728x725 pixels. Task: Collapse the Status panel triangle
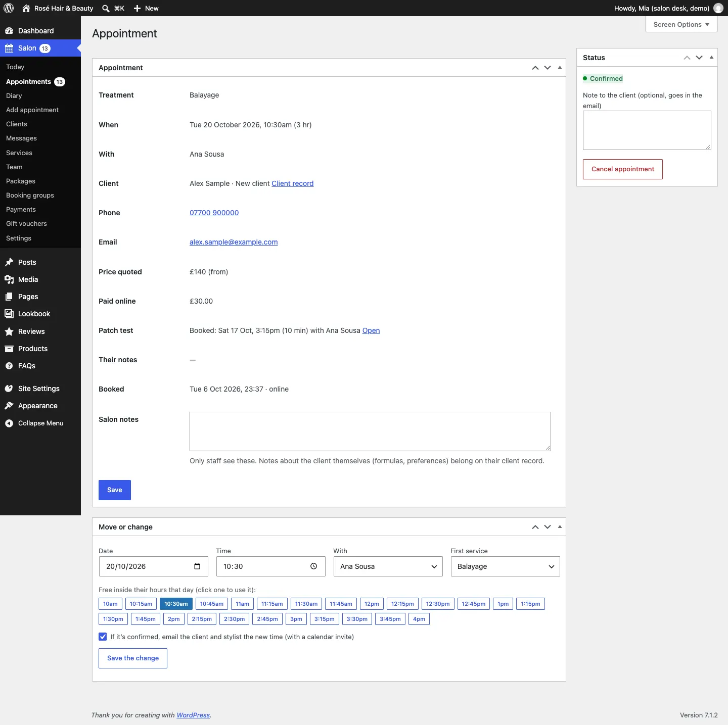pos(711,57)
